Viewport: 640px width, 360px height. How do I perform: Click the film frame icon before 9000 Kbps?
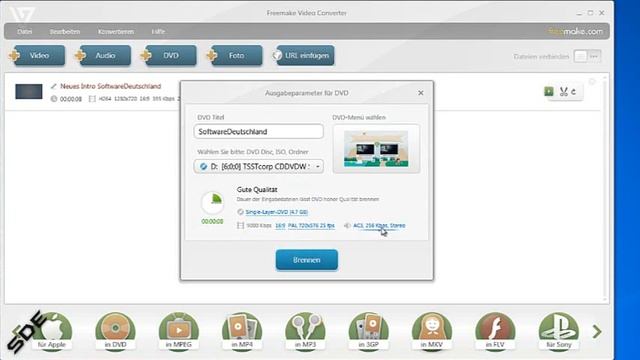(240, 225)
